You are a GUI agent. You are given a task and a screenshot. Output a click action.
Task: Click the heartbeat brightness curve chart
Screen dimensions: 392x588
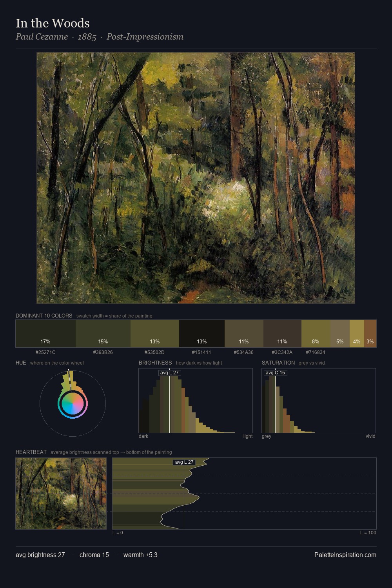pyautogui.click(x=244, y=494)
